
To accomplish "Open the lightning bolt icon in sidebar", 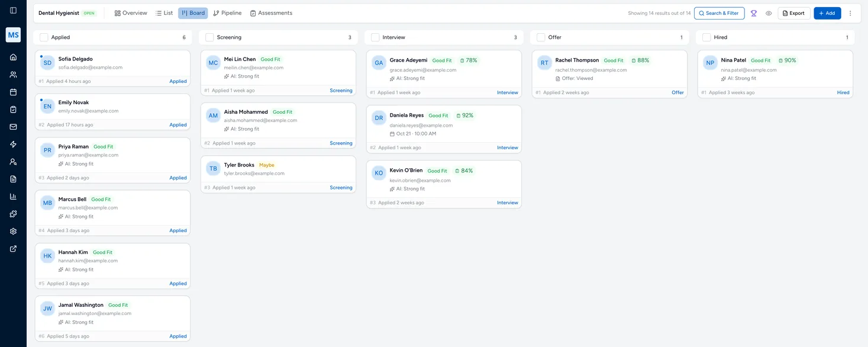I will point(13,144).
